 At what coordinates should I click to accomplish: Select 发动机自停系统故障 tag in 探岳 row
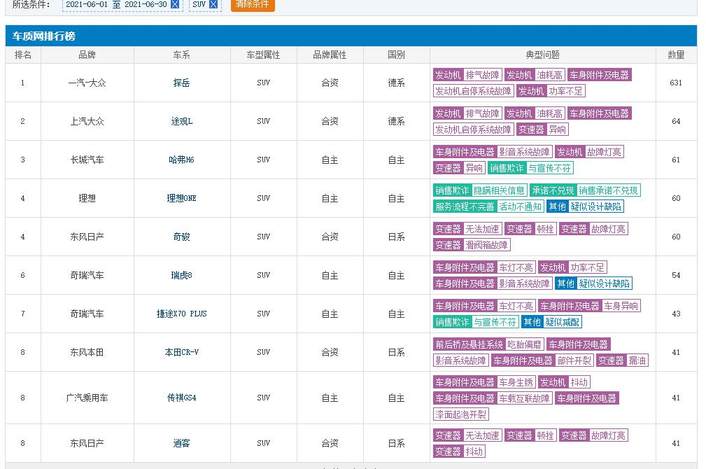tap(473, 91)
